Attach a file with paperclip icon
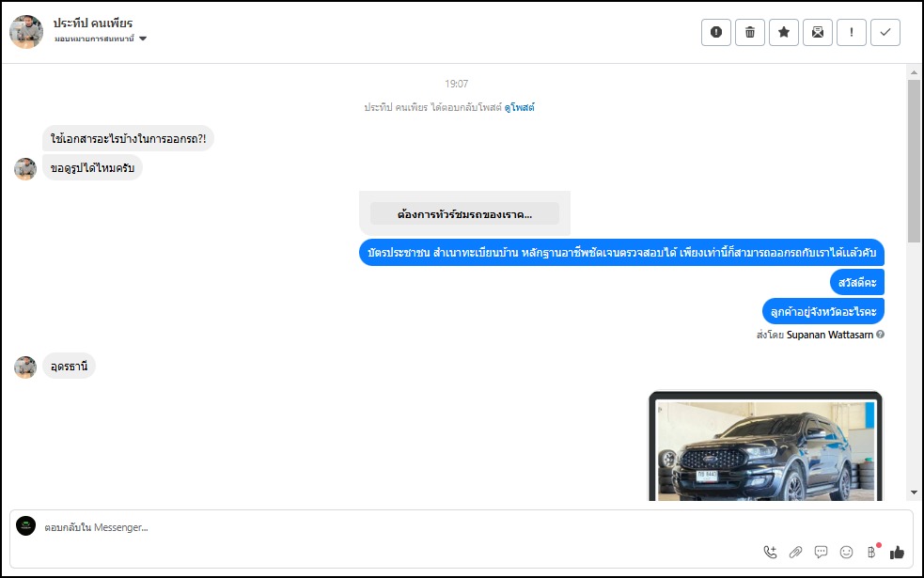 click(x=795, y=552)
